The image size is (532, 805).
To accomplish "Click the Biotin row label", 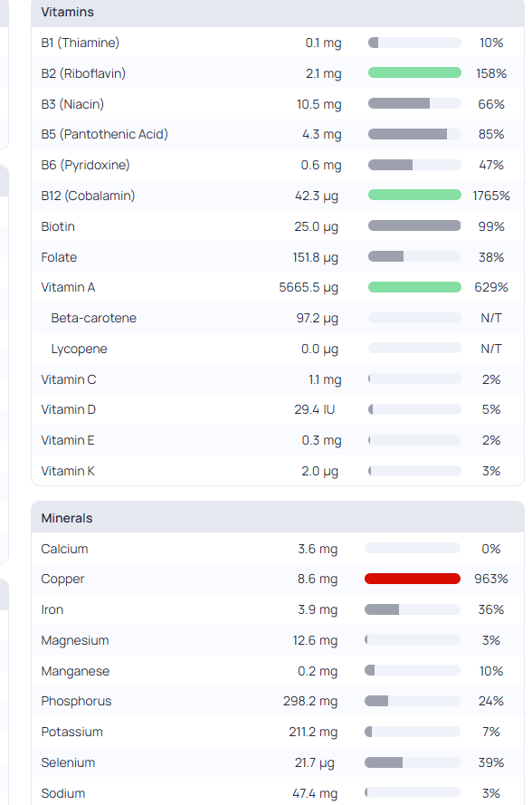I will (58, 226).
